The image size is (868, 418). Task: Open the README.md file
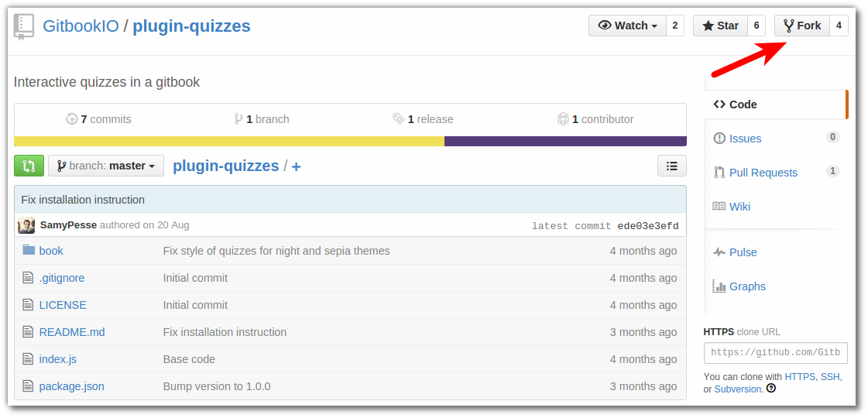coord(72,332)
